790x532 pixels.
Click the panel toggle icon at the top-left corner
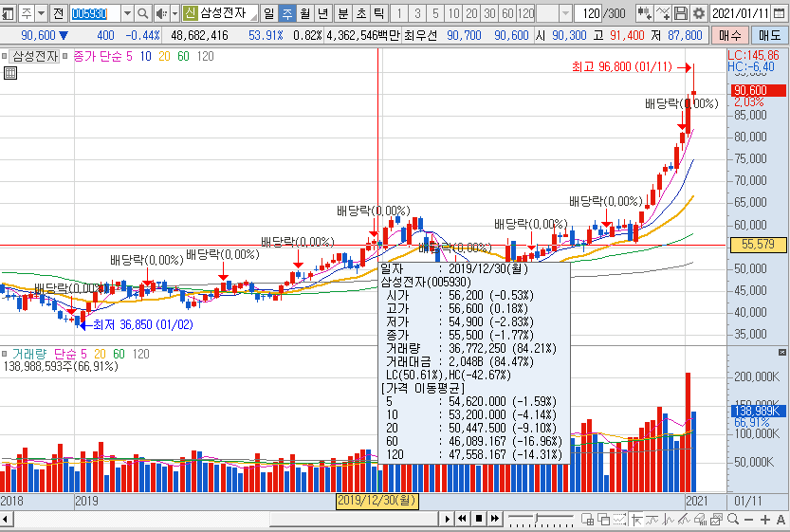point(8,13)
